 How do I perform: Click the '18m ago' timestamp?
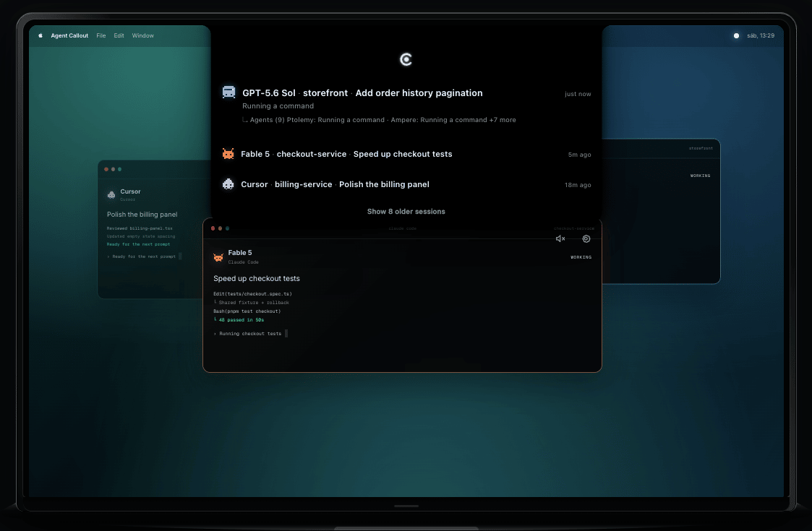click(x=578, y=185)
